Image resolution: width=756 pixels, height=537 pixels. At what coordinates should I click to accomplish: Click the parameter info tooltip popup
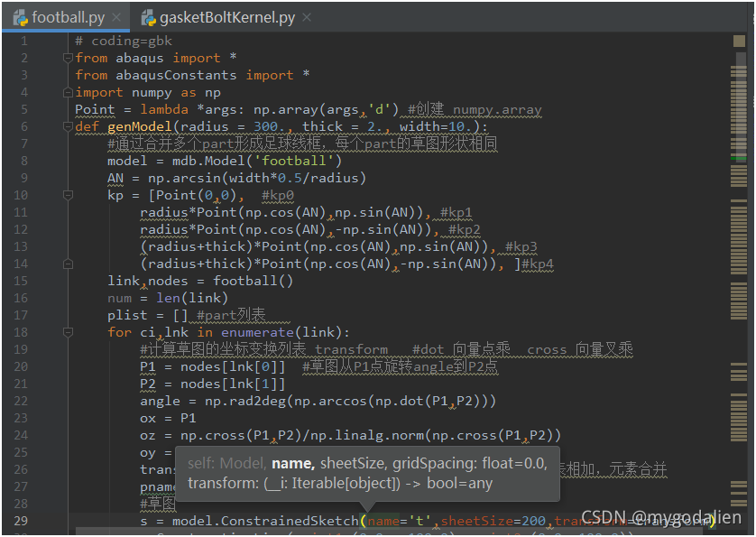(x=367, y=473)
